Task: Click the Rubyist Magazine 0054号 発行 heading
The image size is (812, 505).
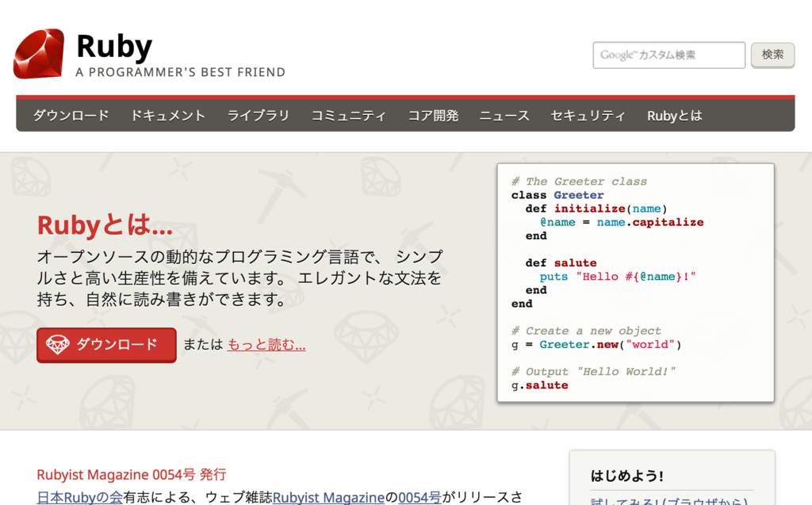Action: [132, 474]
